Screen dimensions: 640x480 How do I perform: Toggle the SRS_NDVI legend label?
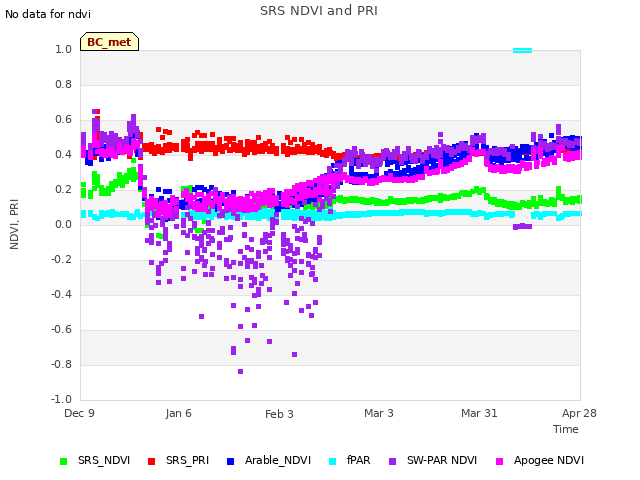pyautogui.click(x=104, y=460)
